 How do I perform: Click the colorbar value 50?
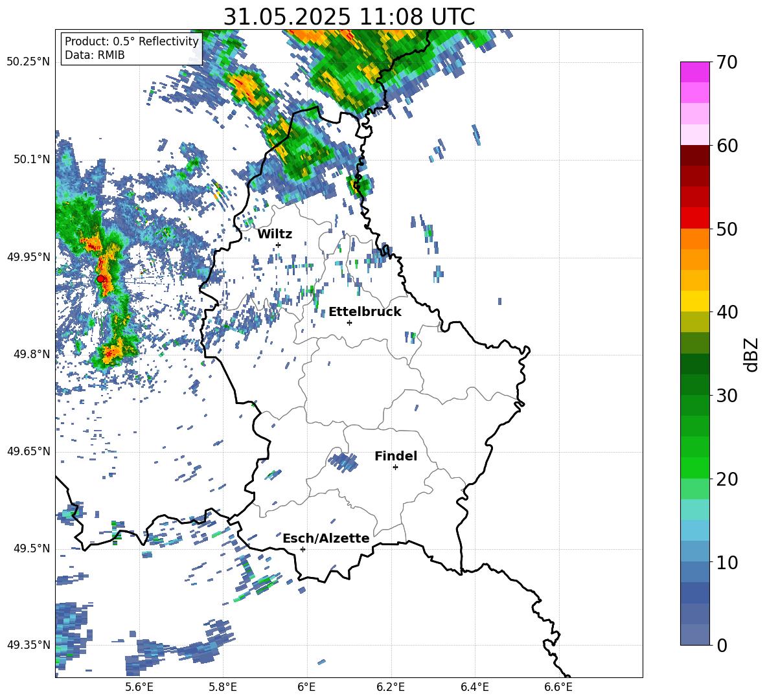[x=727, y=229]
